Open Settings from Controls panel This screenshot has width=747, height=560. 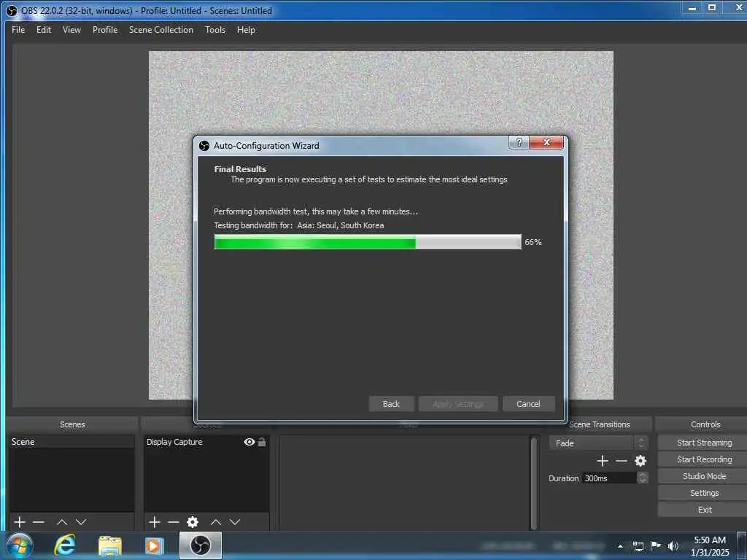tap(704, 493)
